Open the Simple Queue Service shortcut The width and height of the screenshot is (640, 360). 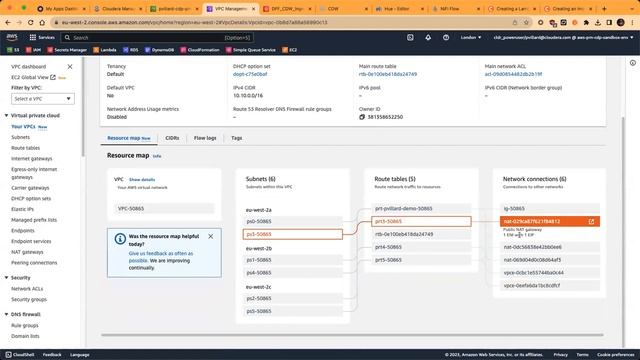[251, 50]
